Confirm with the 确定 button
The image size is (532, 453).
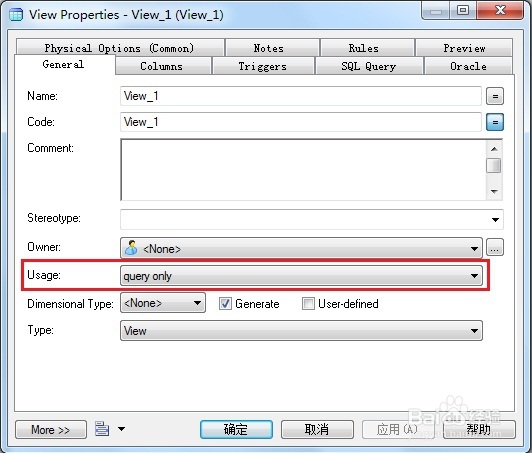236,430
